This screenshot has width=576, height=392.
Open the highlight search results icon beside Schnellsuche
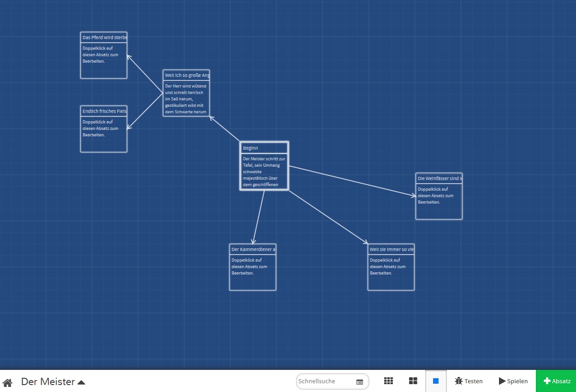tap(359, 381)
